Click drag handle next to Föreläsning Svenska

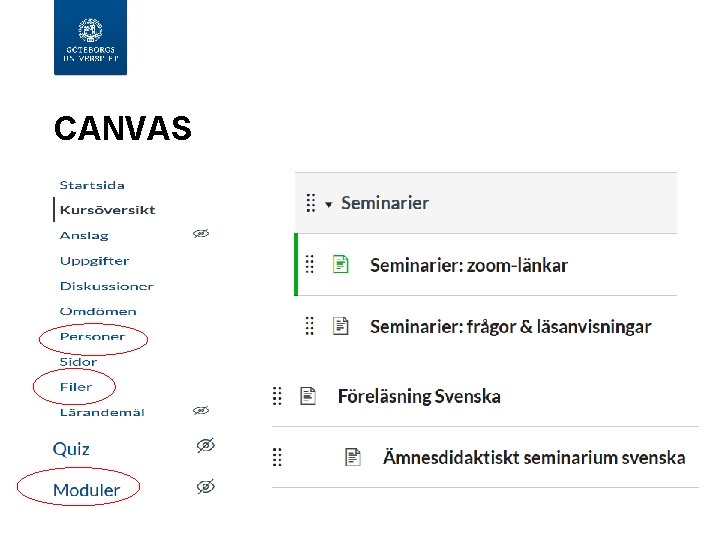click(278, 396)
